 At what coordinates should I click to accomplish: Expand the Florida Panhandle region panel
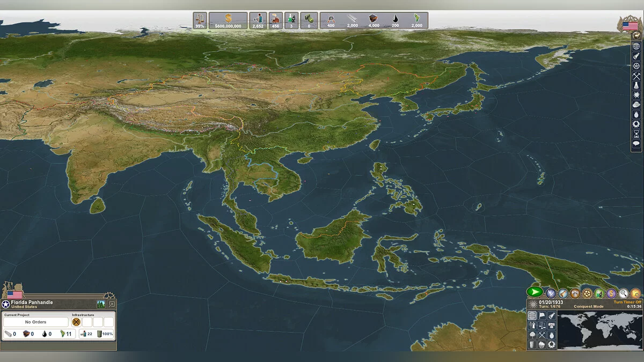(112, 304)
